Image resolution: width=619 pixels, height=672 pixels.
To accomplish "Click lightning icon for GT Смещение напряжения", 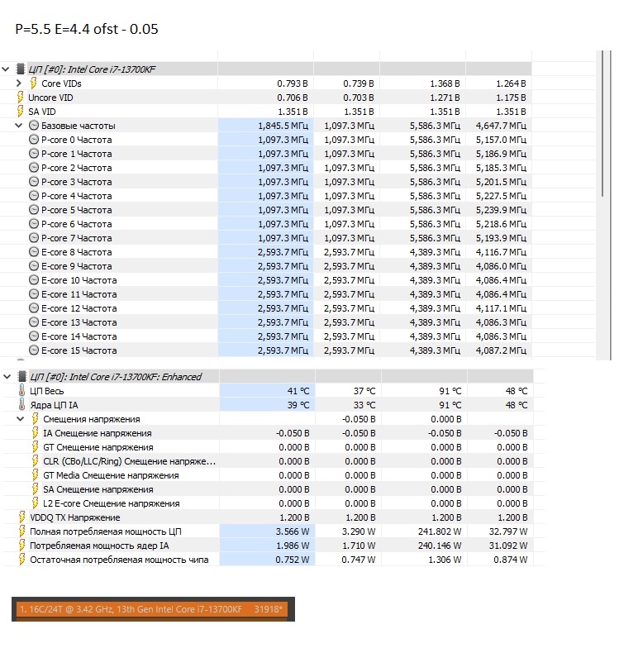I will (36, 447).
